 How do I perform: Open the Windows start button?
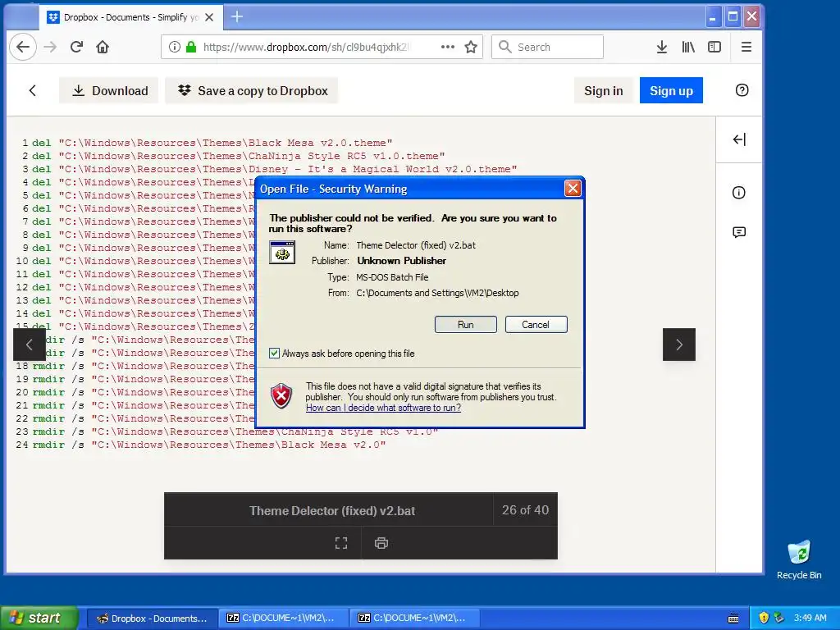click(39, 618)
